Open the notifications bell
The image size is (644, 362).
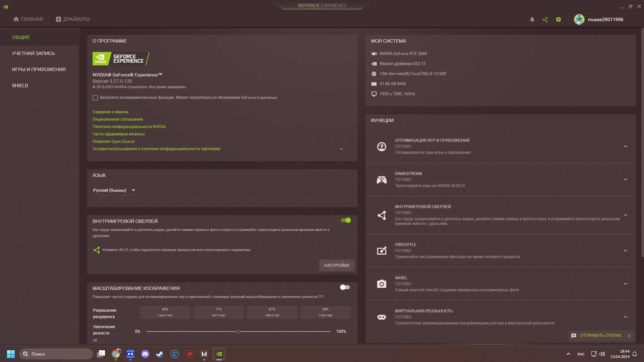coord(532,19)
